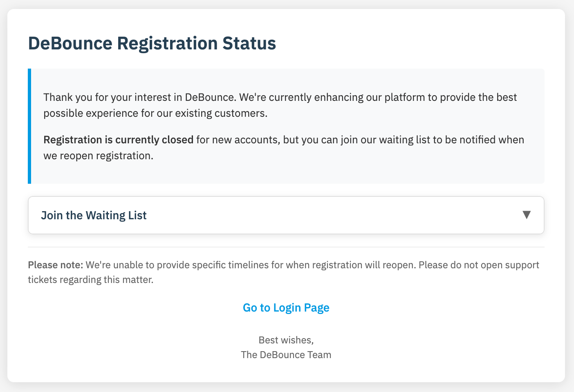Screen dimensions: 574x392
Task: Click the "Please do not open support" phrase
Action: (478, 265)
